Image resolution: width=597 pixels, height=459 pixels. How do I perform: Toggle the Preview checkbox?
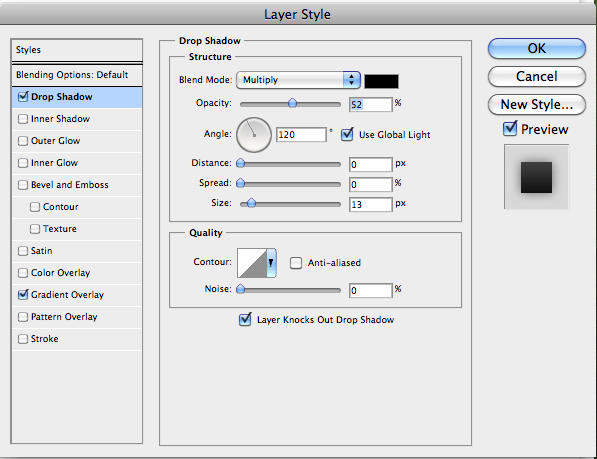pyautogui.click(x=509, y=129)
